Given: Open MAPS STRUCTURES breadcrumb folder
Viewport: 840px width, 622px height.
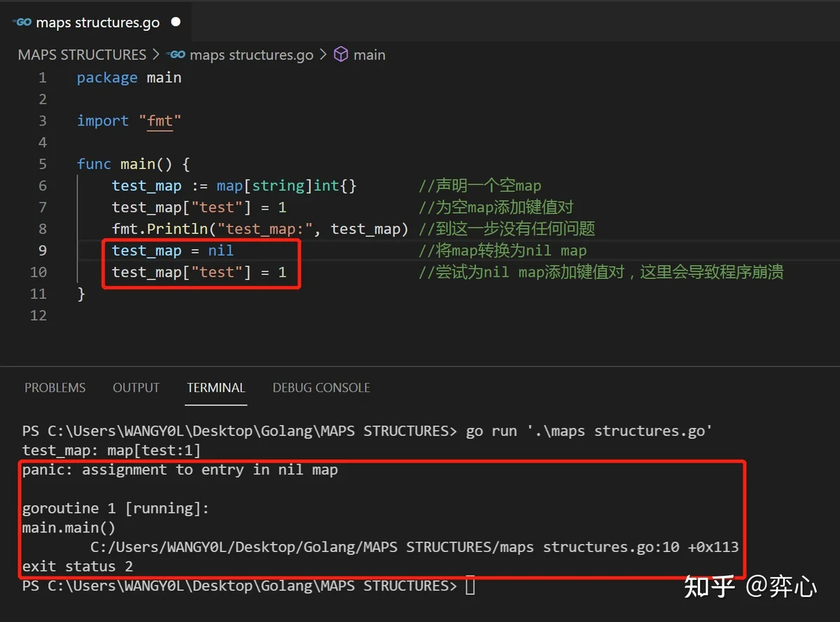Looking at the screenshot, I should (x=82, y=55).
